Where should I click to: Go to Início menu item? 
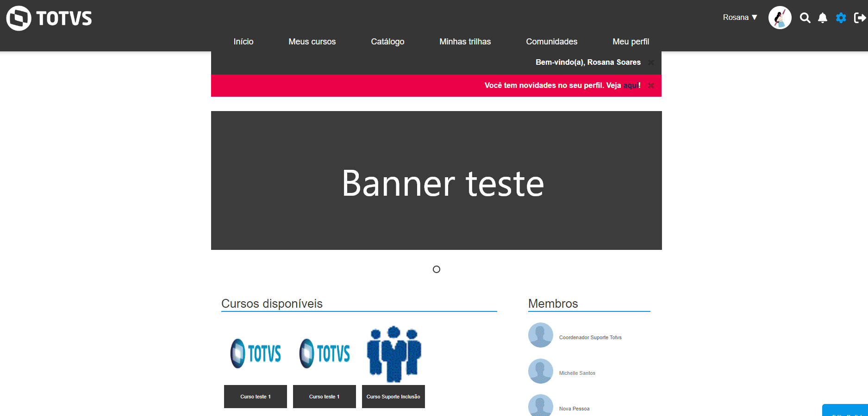pyautogui.click(x=244, y=42)
